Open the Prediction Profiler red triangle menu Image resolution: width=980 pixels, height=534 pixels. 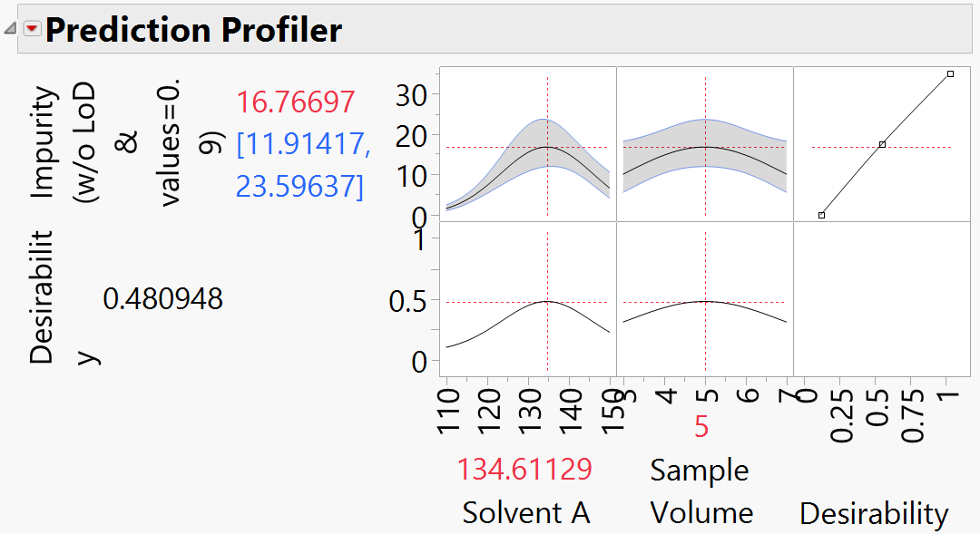pyautogui.click(x=30, y=28)
